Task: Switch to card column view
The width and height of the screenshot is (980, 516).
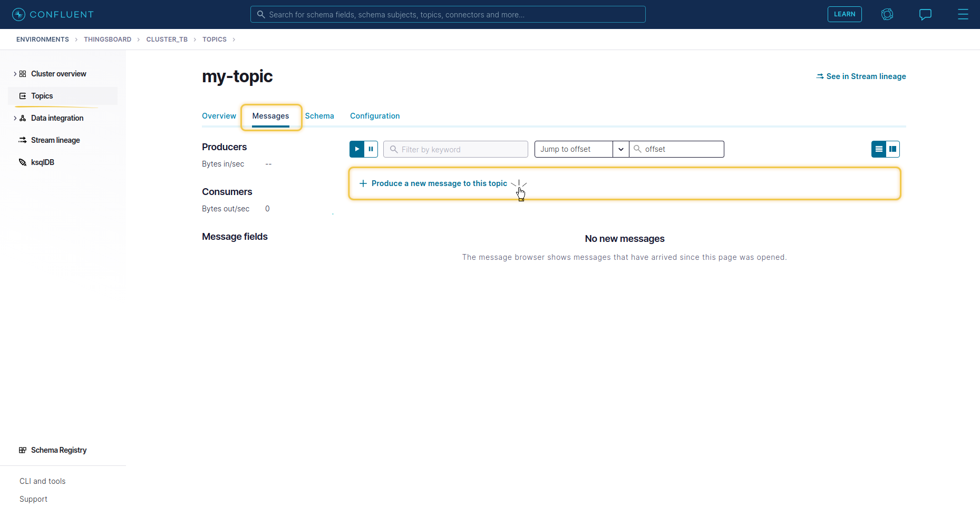Action: pos(892,149)
